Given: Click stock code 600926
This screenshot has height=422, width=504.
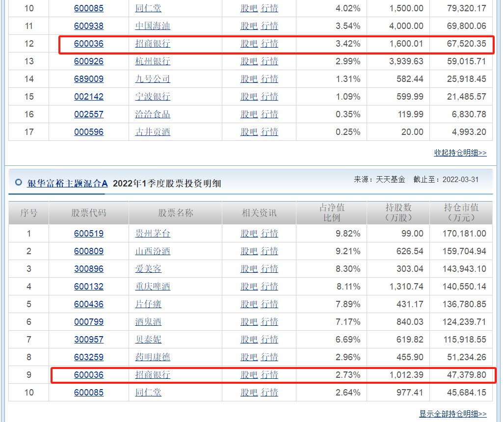Looking at the screenshot, I should click(89, 61).
